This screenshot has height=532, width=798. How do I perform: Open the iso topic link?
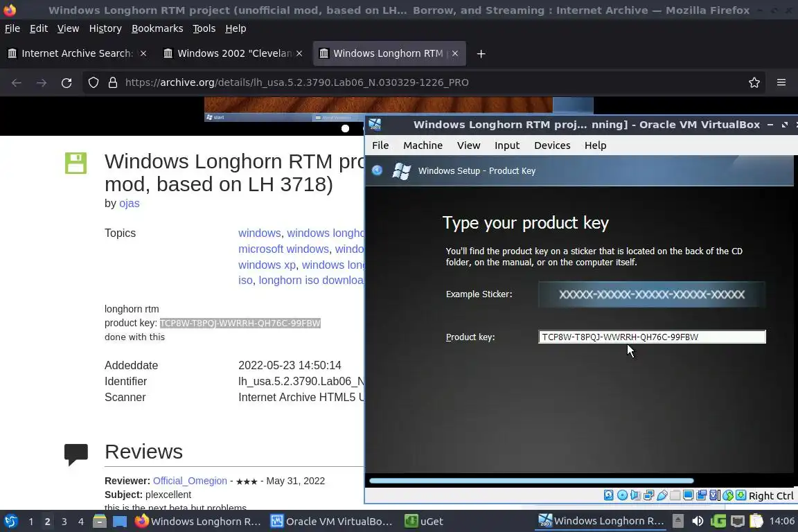[245, 280]
